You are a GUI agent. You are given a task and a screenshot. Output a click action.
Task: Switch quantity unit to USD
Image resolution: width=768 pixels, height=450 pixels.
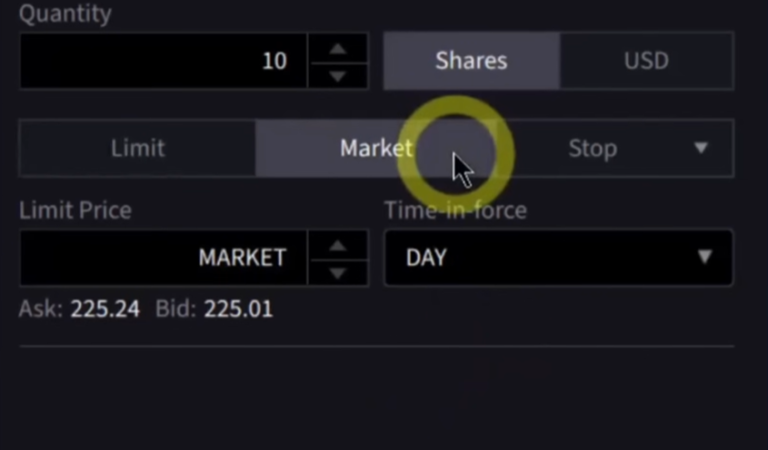[x=646, y=61]
